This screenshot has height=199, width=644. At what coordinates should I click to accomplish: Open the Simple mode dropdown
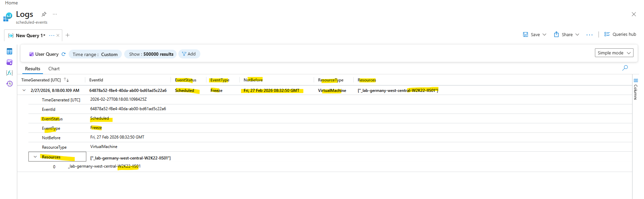click(x=614, y=53)
